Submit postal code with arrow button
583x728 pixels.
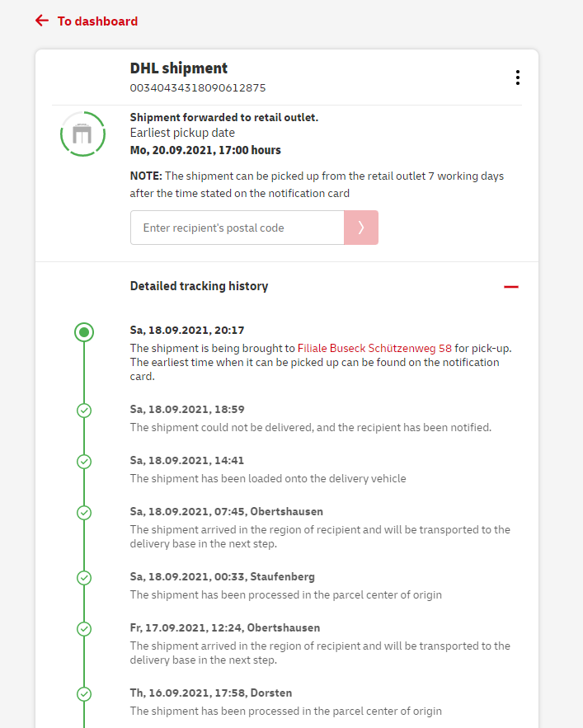[361, 228]
